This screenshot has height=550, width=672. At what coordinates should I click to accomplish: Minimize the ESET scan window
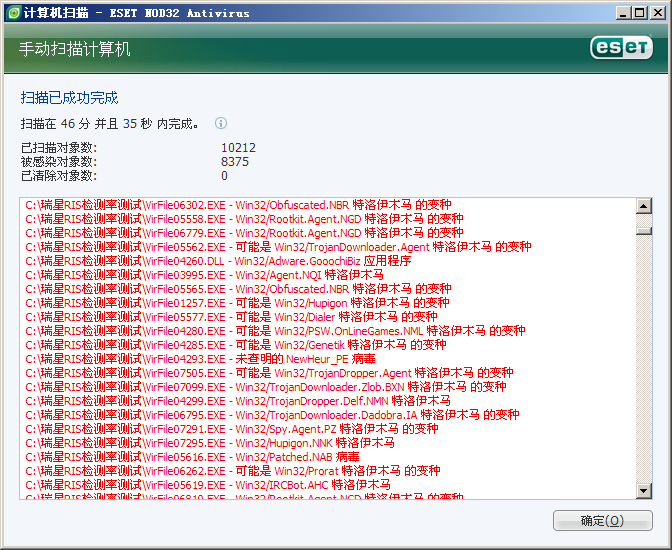(624, 13)
